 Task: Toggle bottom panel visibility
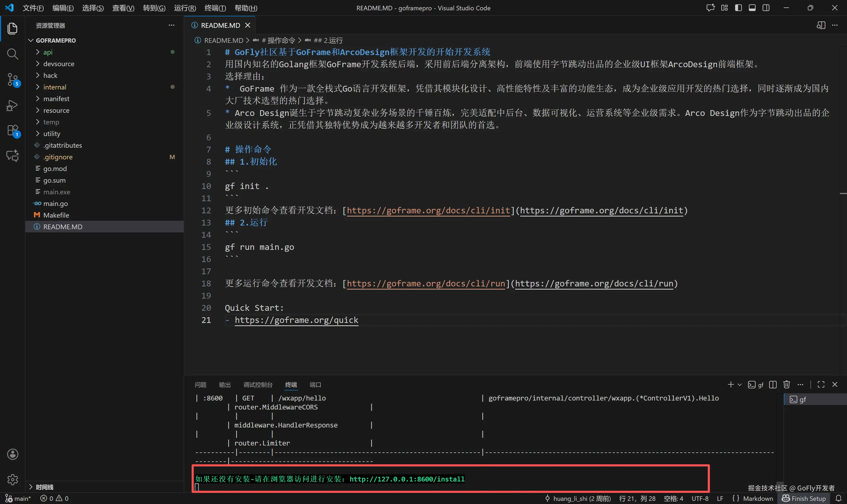pos(752,8)
